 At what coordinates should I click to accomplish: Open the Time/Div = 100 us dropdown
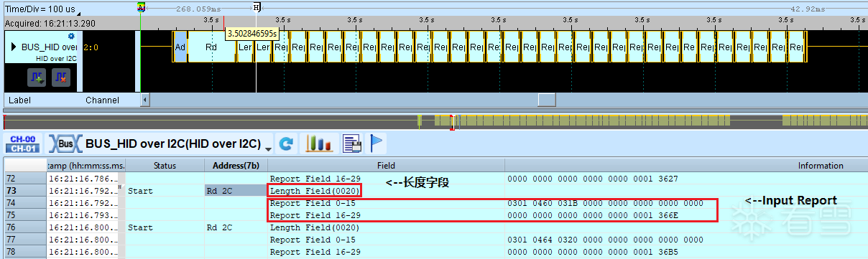pos(78,14)
